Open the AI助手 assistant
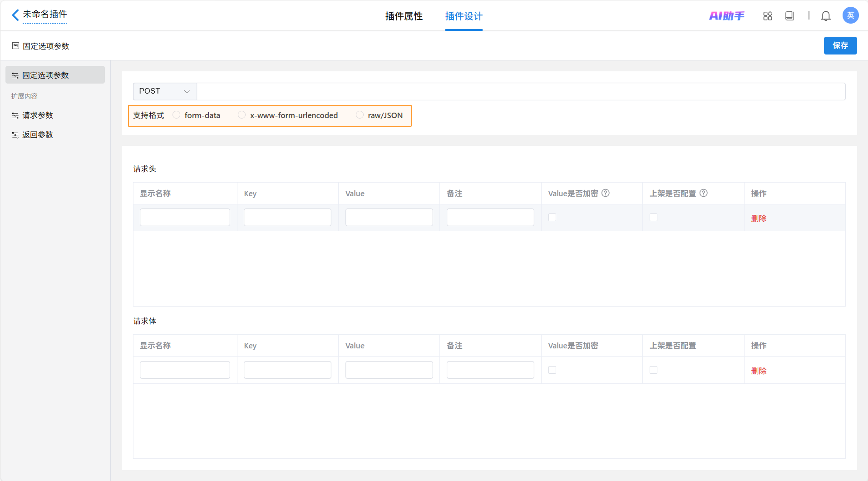The width and height of the screenshot is (868, 481). tap(727, 16)
